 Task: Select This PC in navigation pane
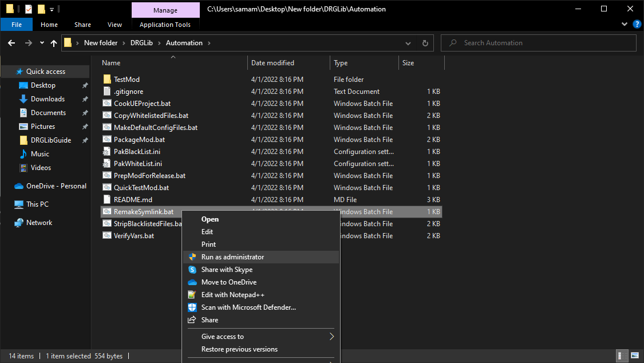(37, 204)
